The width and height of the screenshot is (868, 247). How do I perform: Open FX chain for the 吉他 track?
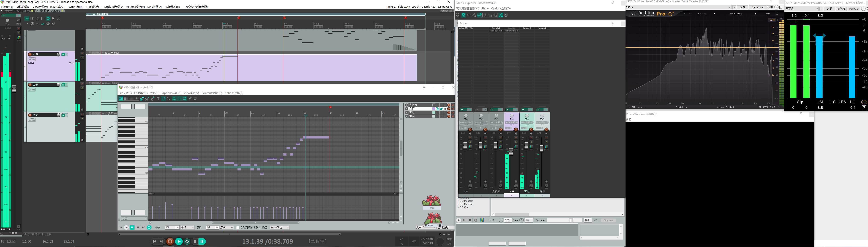pos(63,85)
